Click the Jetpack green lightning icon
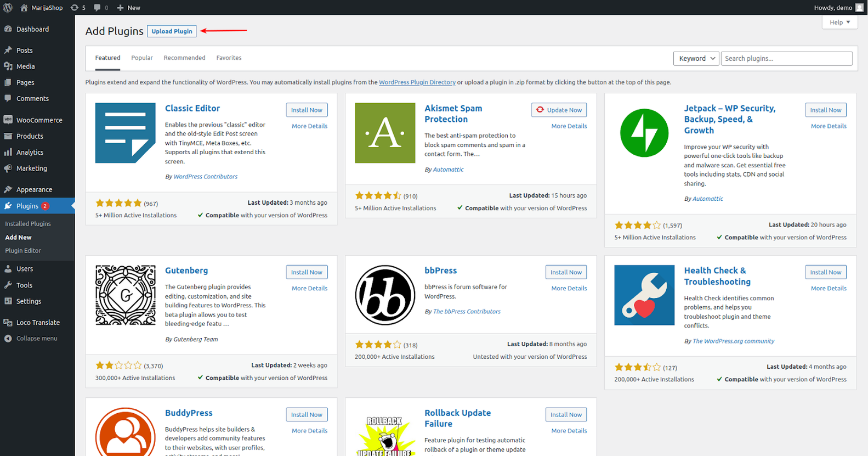Screen dimensions: 868x456 point(644,133)
